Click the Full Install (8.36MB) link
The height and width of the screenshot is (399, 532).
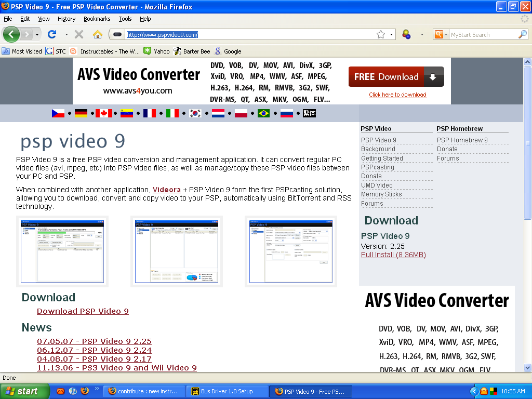tap(393, 255)
